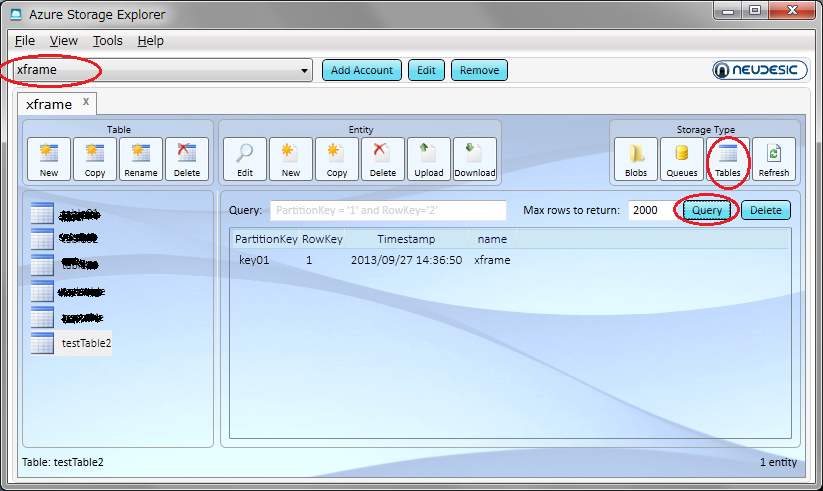Click the Remove account button
The image size is (823, 491).
[479, 70]
